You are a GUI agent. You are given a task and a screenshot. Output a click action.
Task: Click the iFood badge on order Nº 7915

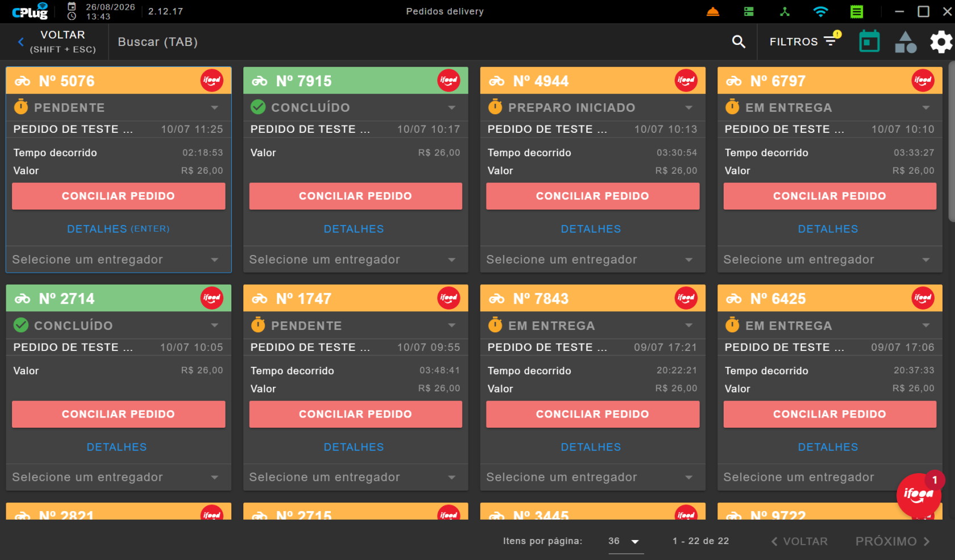[x=449, y=81]
